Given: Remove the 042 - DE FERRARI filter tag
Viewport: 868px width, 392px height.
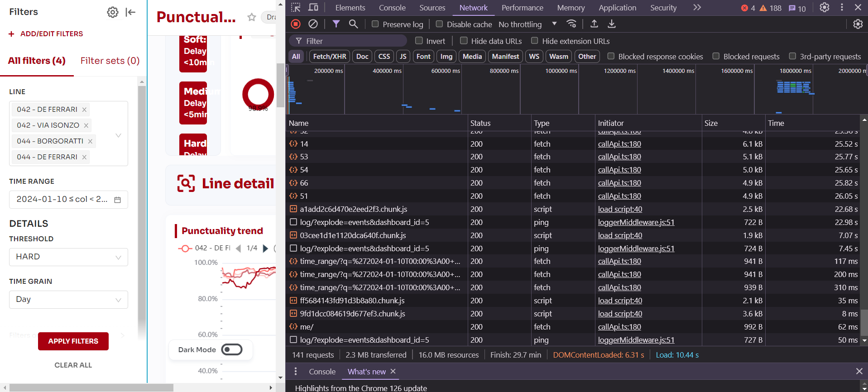Looking at the screenshot, I should [84, 110].
